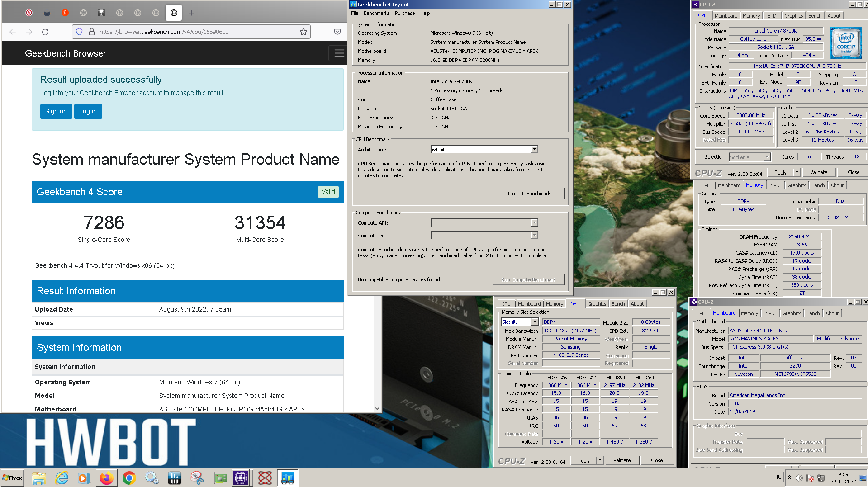
Task: Open Windows Explorer from the taskbar
Action: [x=39, y=478]
